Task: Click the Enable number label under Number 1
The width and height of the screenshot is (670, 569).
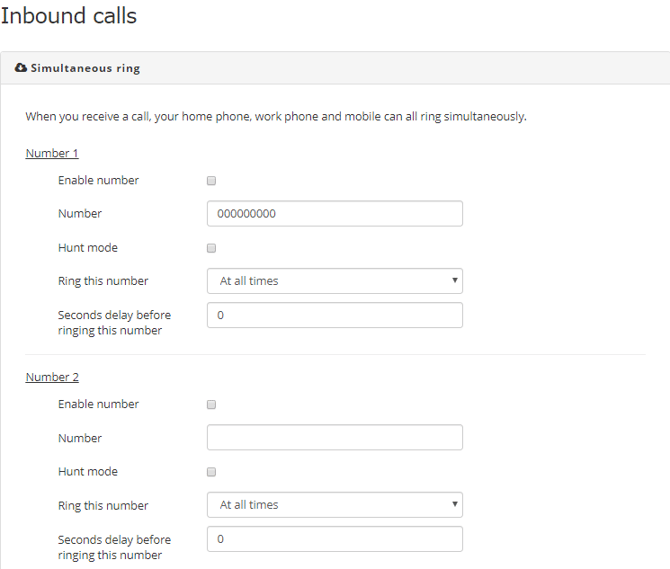Action: point(98,180)
